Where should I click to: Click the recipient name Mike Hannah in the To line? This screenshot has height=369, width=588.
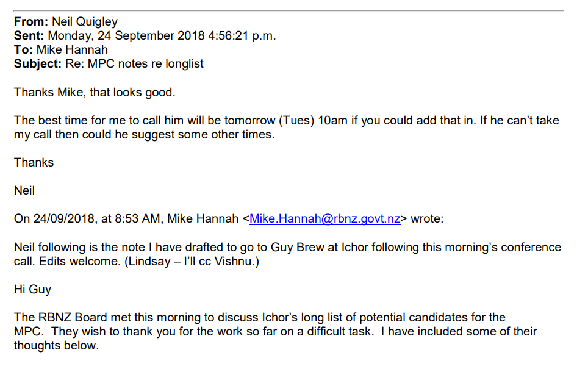click(72, 49)
